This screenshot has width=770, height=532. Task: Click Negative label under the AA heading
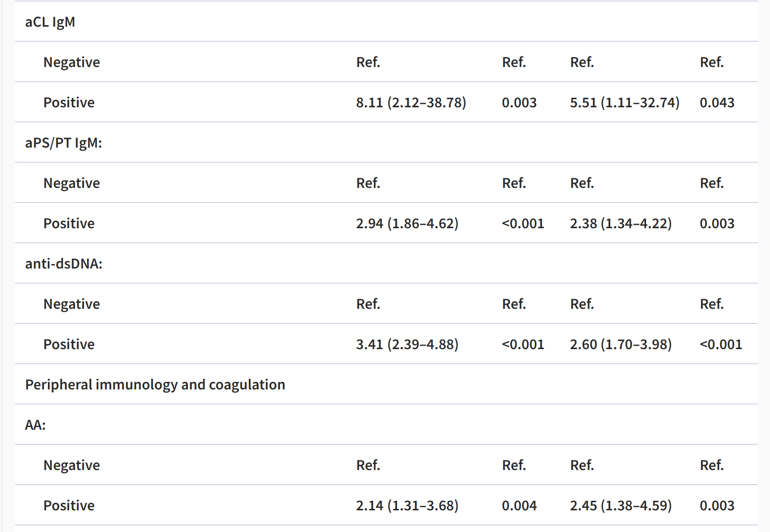(72, 465)
